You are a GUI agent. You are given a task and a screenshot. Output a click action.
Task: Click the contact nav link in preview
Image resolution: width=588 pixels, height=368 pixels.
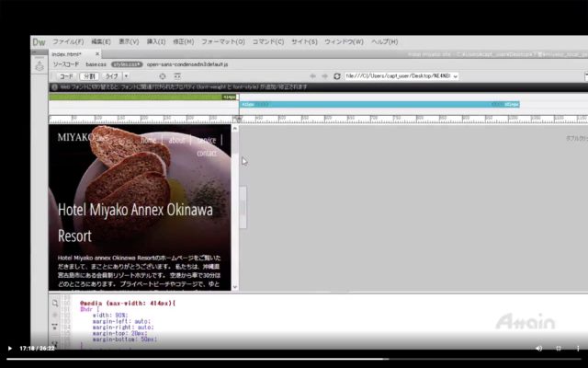pos(207,154)
